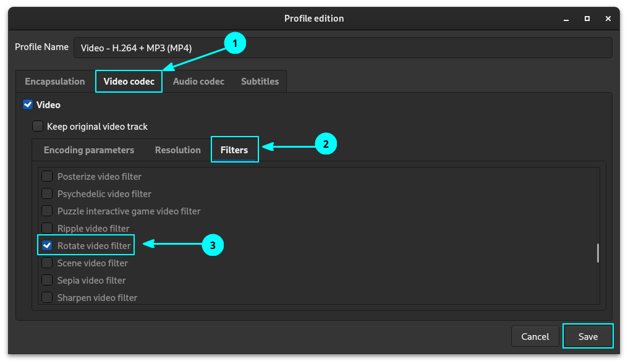Check the Sharpen video filter

point(47,298)
